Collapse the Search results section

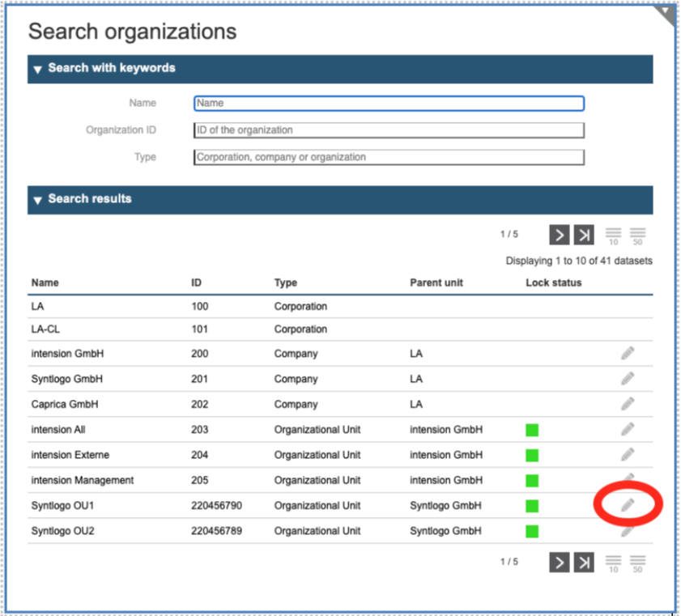pyautogui.click(x=37, y=200)
